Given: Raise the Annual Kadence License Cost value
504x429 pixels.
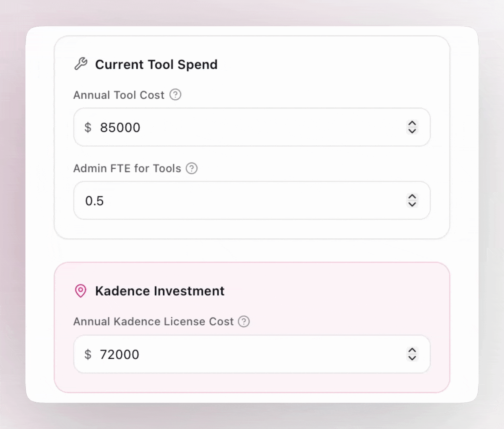Looking at the screenshot, I should pos(412,350).
